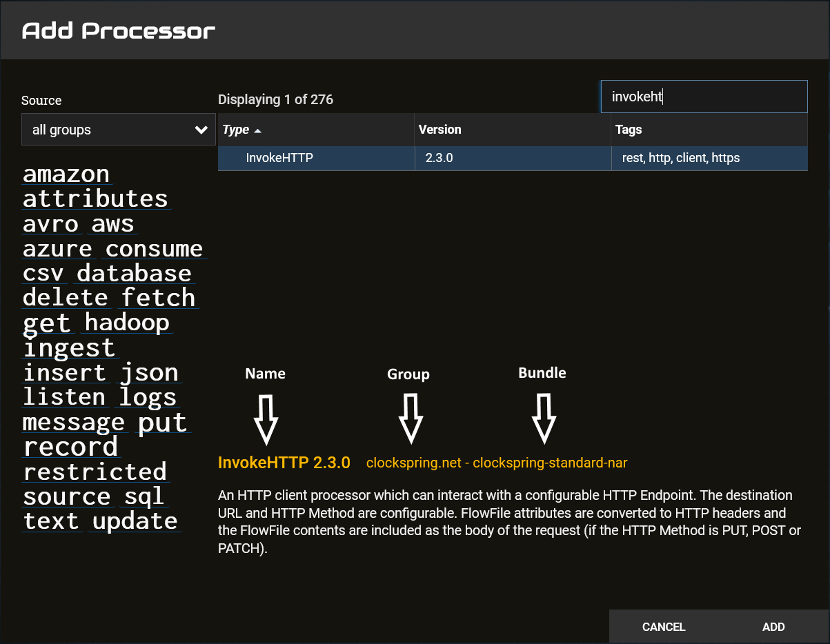Filter by the fetch tag
Viewport: 830px width, 644px height.
pos(158,298)
